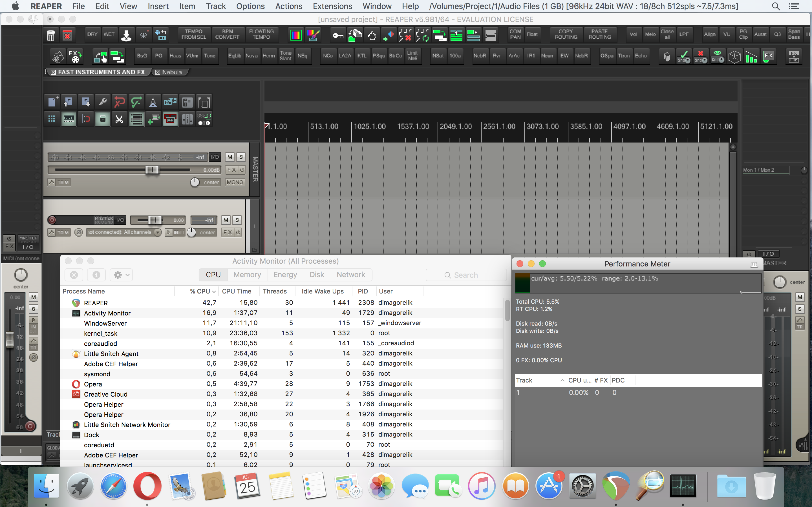Viewport: 812px width, 507px height.
Task: Open Activity Monitor gear action dropdown
Action: (x=121, y=275)
